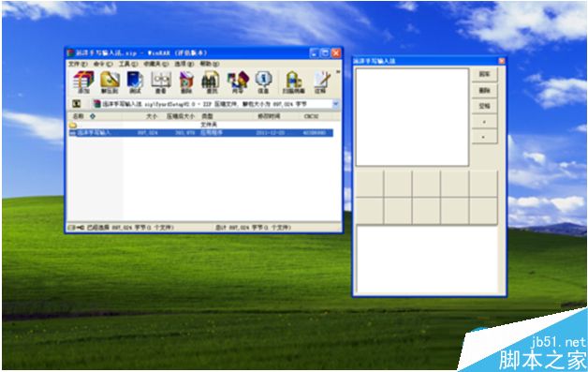Select the highlighted 逍津手写输入 file row

(200, 133)
